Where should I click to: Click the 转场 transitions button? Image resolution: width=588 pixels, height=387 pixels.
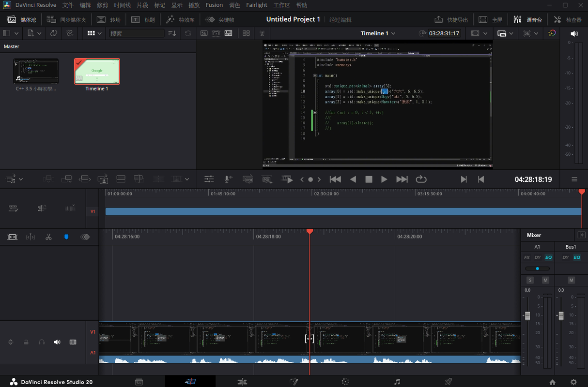[109, 19]
